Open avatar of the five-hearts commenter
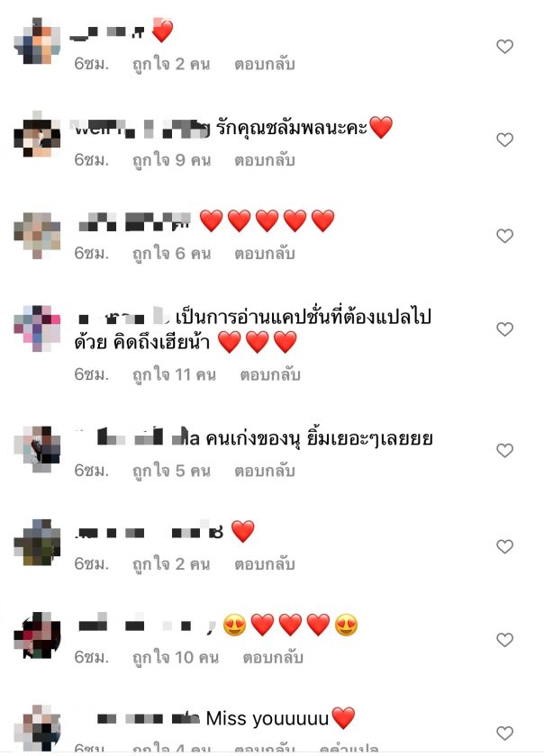544x756 pixels. [37, 235]
